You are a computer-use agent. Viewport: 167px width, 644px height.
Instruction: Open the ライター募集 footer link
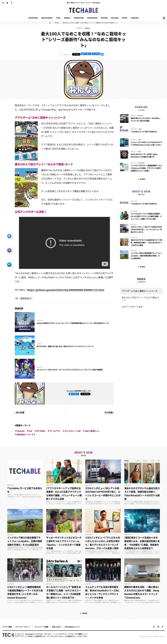(x=7, y=627)
